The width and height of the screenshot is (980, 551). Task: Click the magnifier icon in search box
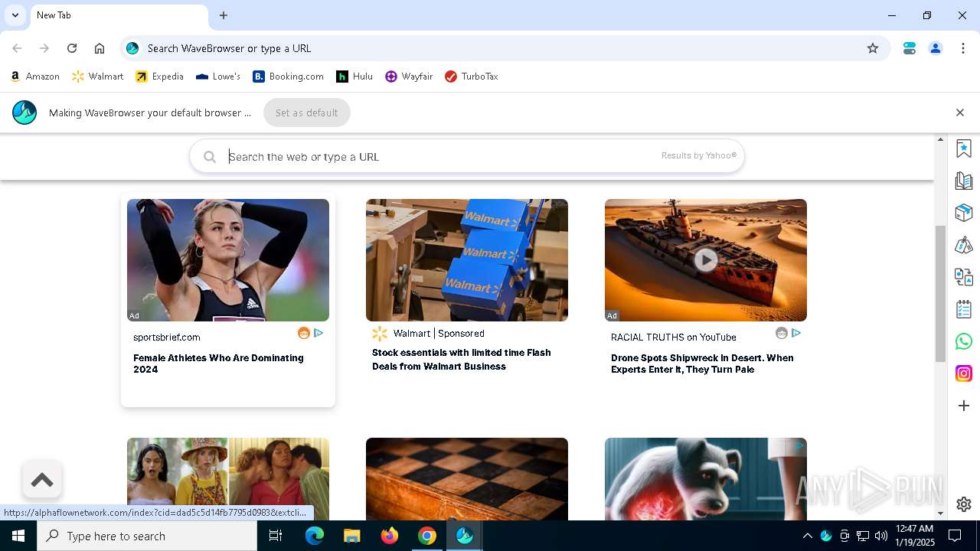[210, 157]
